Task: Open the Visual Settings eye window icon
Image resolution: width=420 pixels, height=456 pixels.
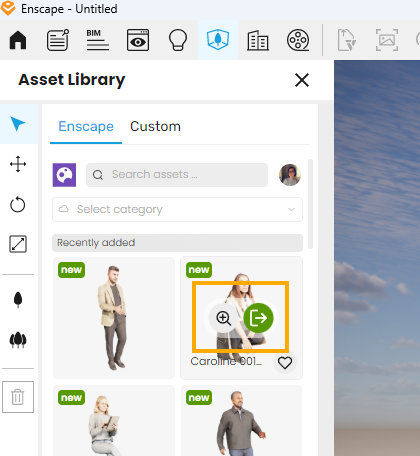Action: coord(138,40)
